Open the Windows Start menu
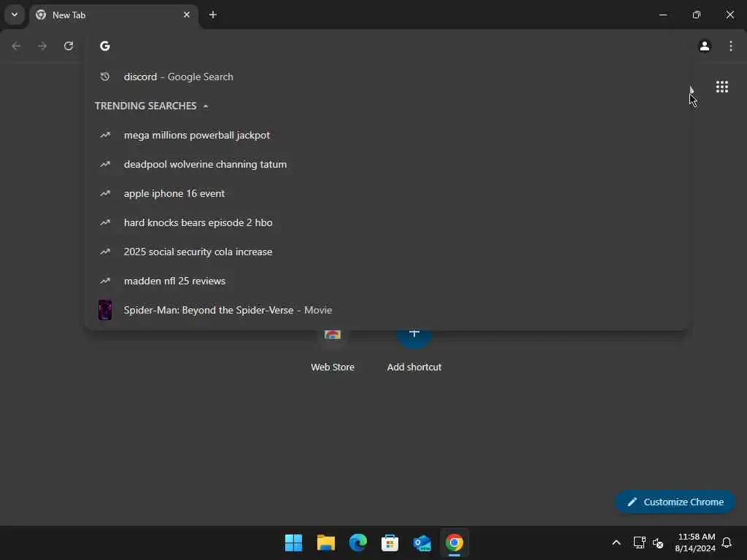The image size is (747, 560). 293,542
